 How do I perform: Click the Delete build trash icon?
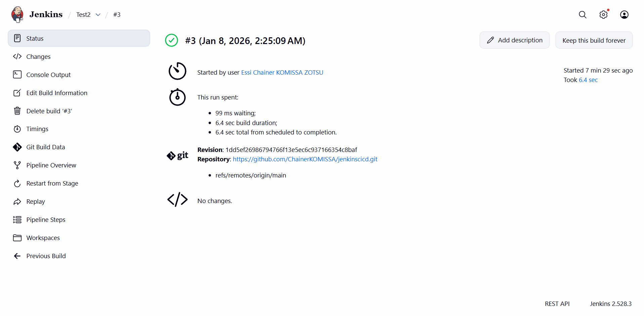[17, 111]
